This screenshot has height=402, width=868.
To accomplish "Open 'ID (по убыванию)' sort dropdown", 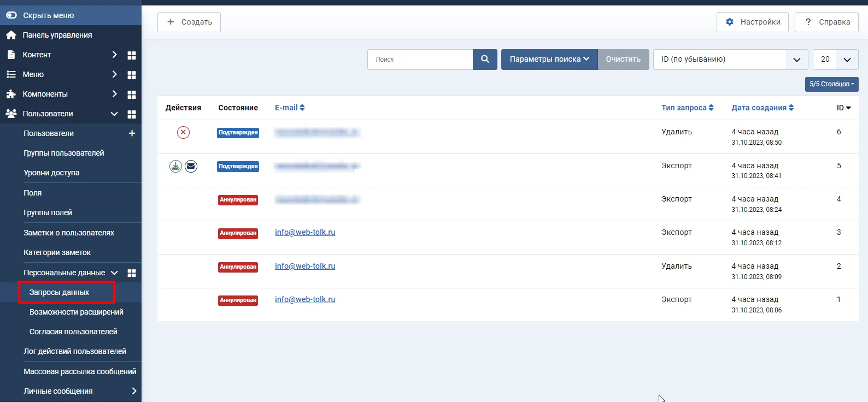I will click(x=731, y=60).
